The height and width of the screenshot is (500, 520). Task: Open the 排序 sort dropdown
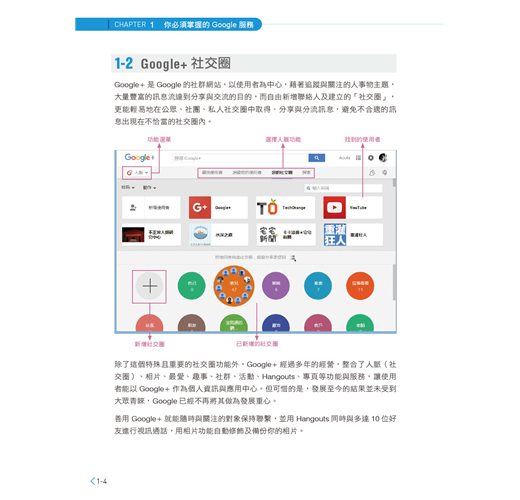tap(128, 187)
